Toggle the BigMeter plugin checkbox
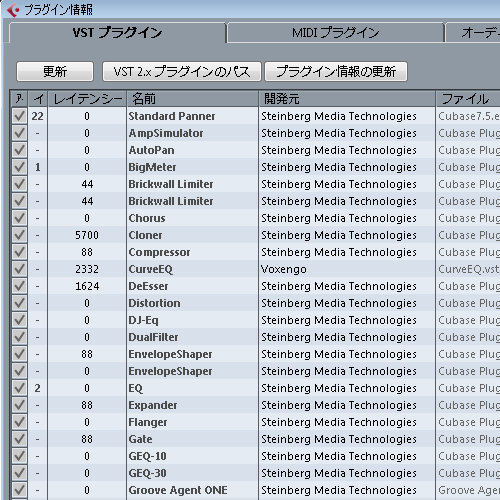This screenshot has height=500, width=500. coord(19,167)
